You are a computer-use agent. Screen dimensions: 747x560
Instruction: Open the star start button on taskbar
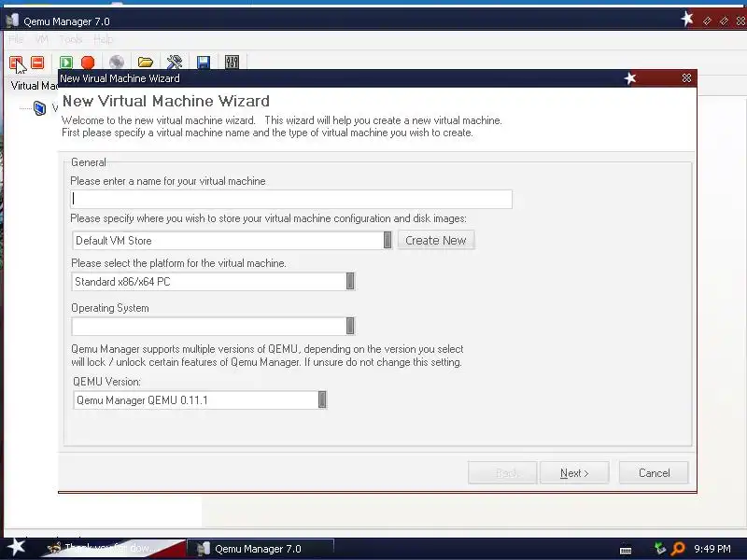coord(16,548)
